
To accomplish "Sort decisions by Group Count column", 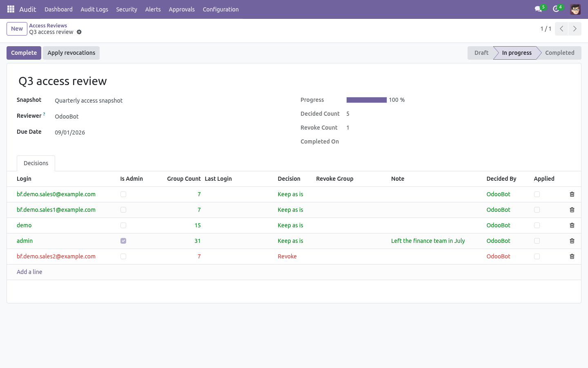I will (x=184, y=179).
